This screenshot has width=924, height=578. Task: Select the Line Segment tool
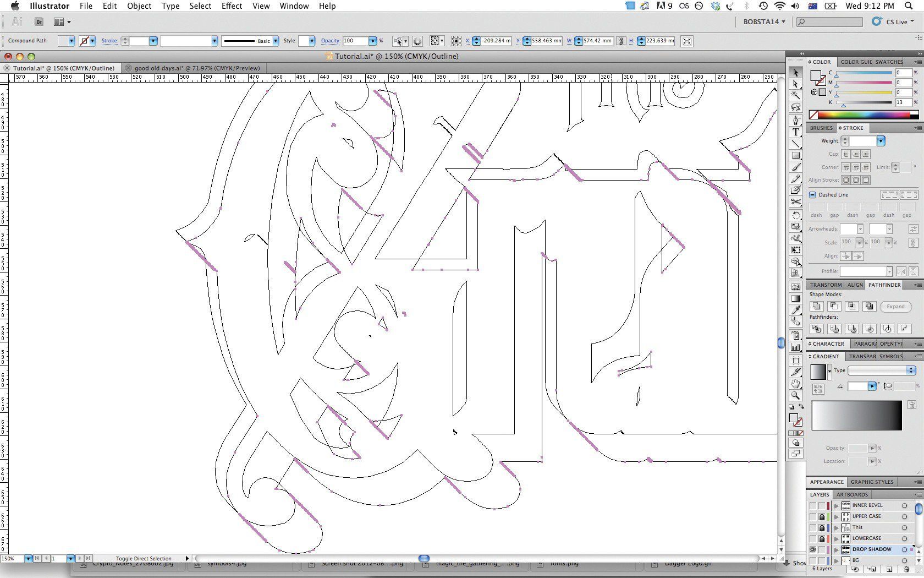796,144
